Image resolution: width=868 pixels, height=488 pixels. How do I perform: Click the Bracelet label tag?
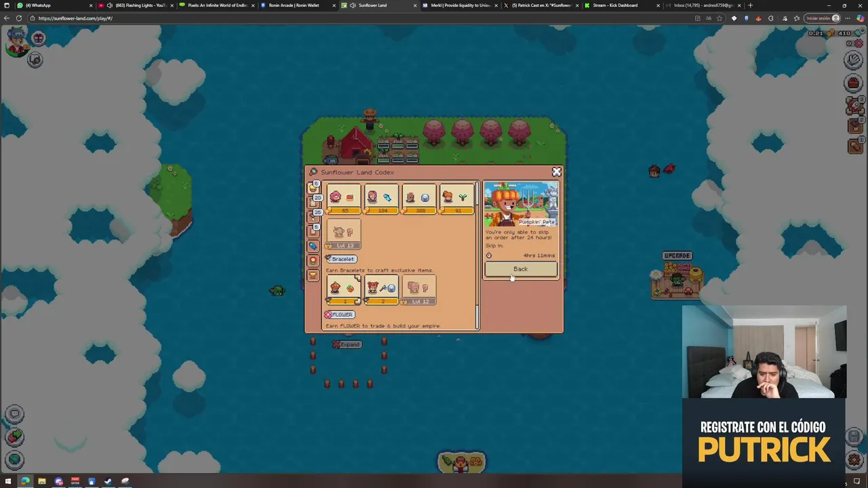click(340, 259)
